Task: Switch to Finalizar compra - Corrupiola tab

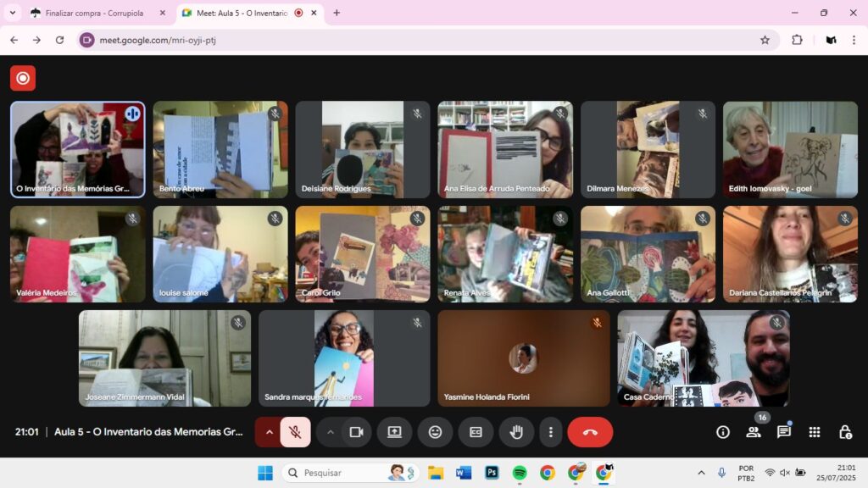Action: 93,13
